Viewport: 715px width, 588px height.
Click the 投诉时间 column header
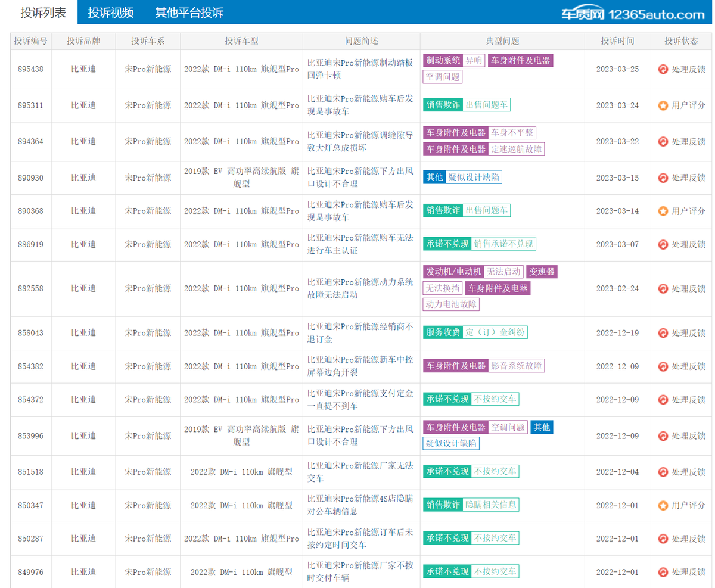[x=617, y=41]
